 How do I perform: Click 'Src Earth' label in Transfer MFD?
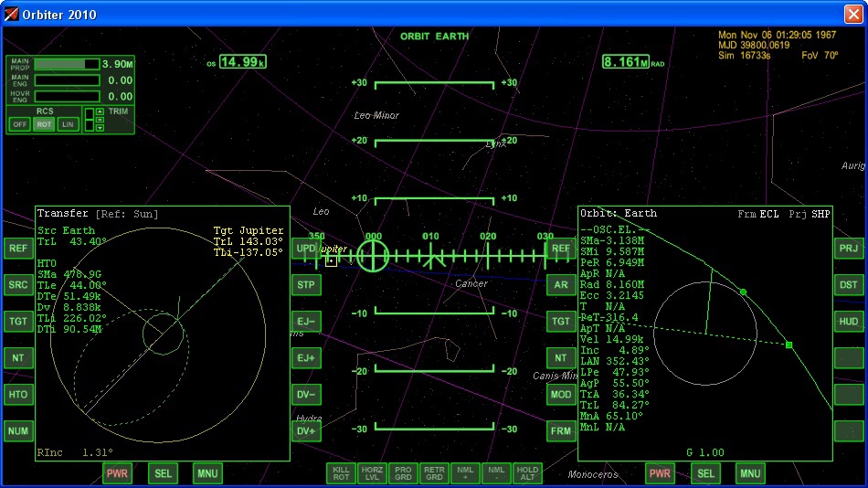66,230
